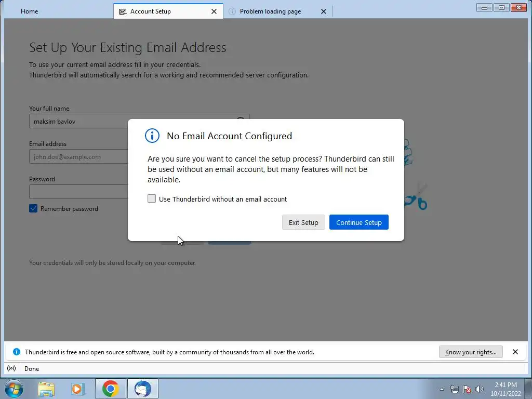
Task: Open the Windows Start menu
Action: click(14, 389)
